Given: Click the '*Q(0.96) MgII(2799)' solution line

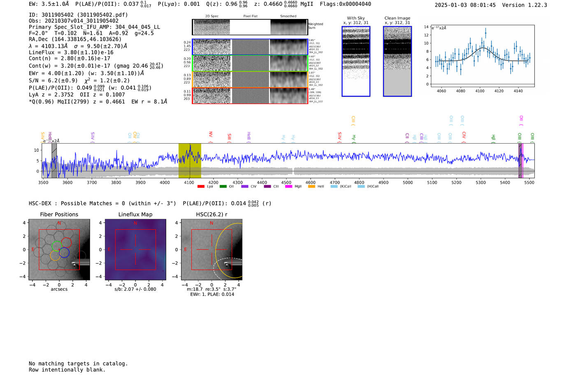Looking at the screenshot, I should [x=98, y=102].
